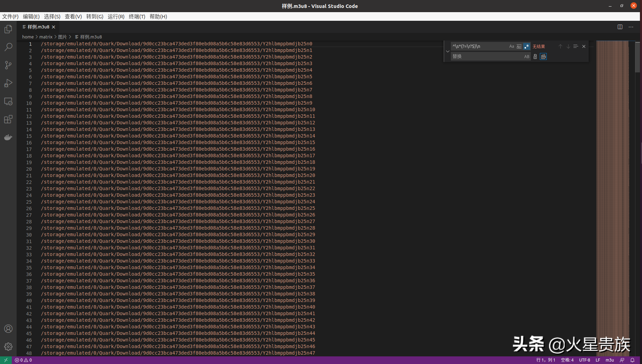Click the 无结果 no-results label
The image size is (642, 364).
[539, 46]
